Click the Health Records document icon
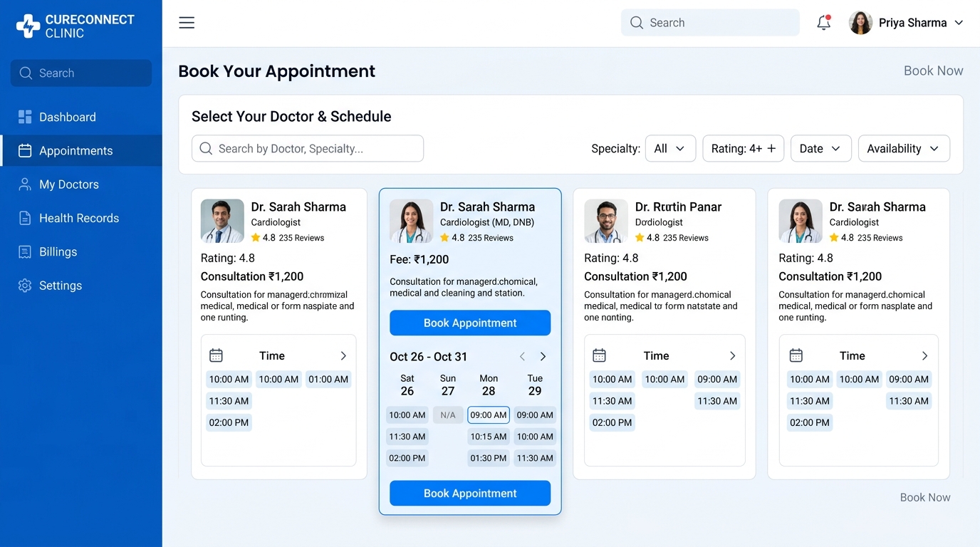This screenshot has height=547, width=980. (x=25, y=218)
